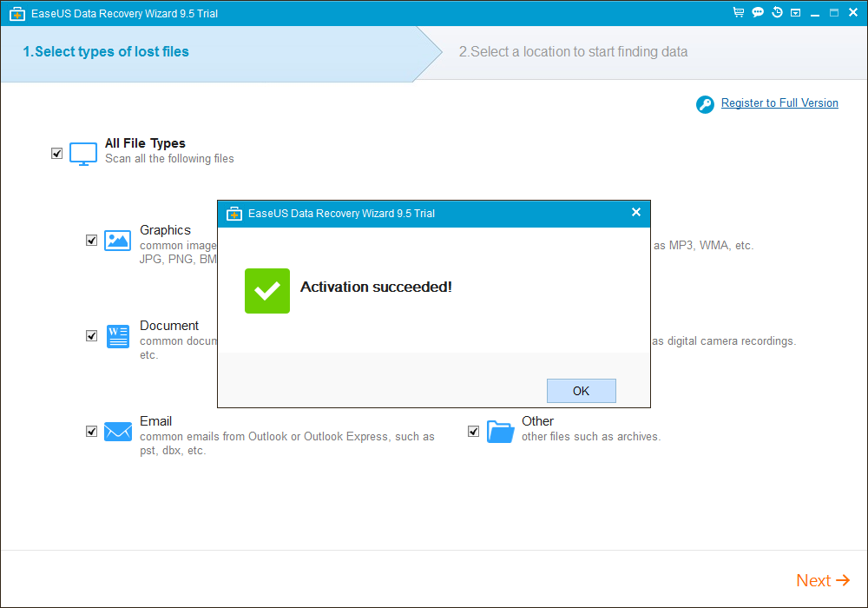The height and width of the screenshot is (608, 868).
Task: Open Register to Full Version link
Action: click(779, 103)
